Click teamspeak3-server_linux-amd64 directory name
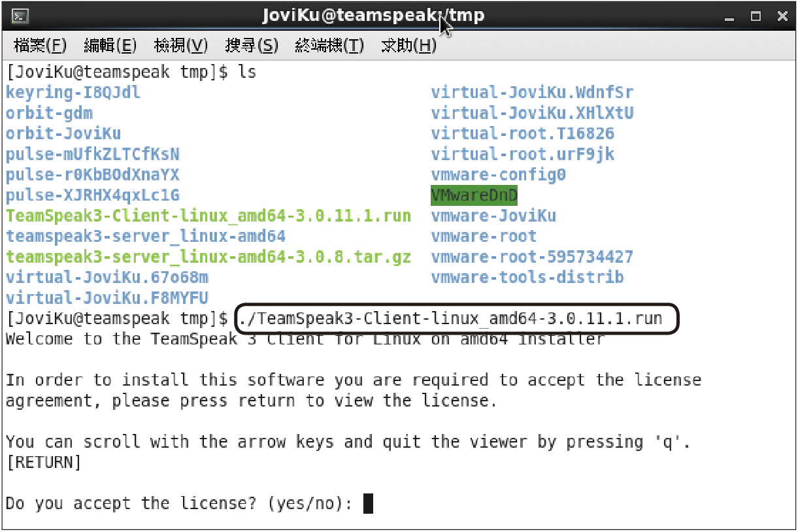 click(146, 236)
